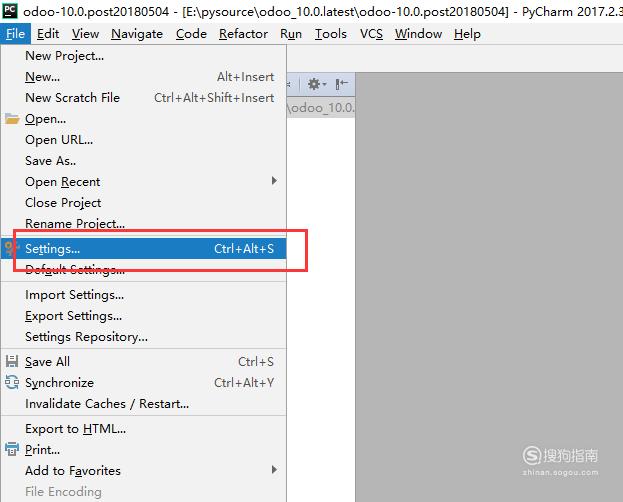Open the Window menu
The height and width of the screenshot is (502, 623).
418,34
